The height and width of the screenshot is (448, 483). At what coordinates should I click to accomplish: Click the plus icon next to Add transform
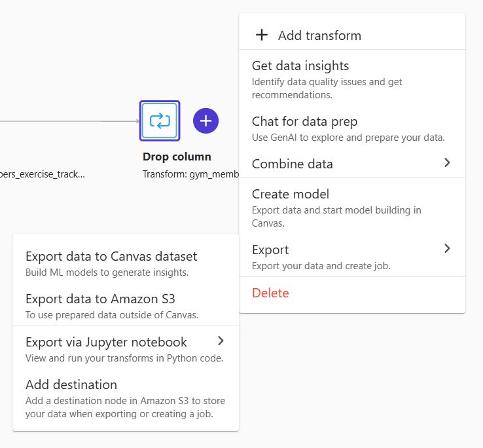click(262, 35)
